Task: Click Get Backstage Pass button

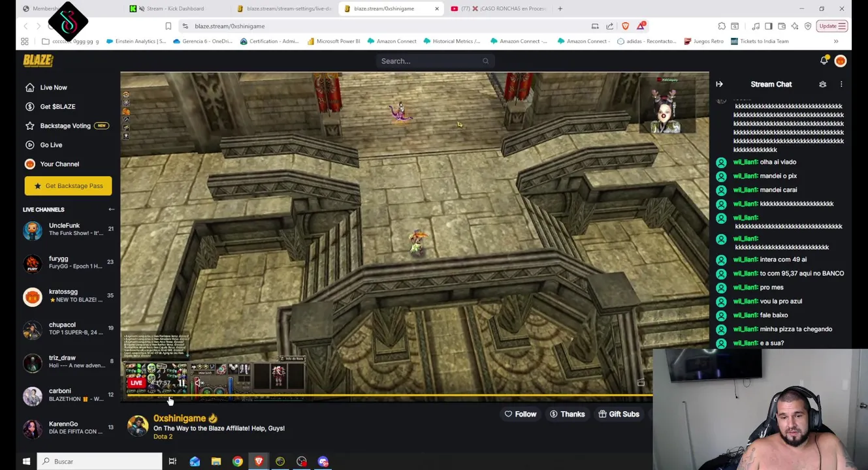Action: [x=68, y=186]
